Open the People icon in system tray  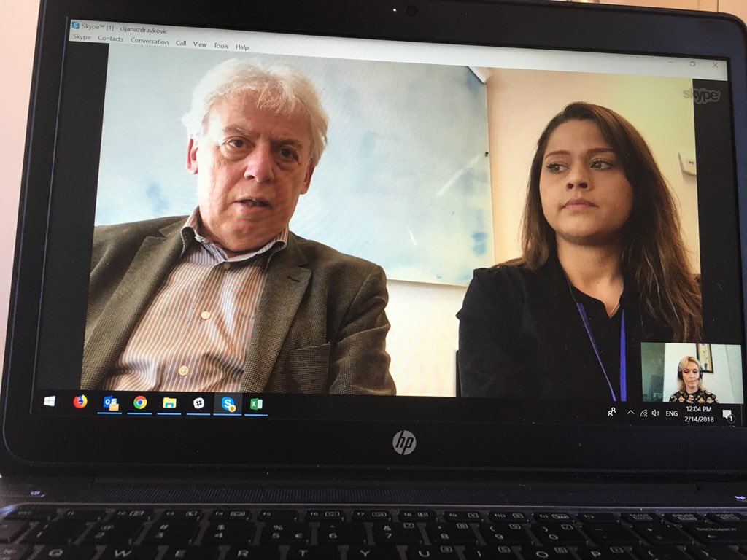tap(612, 412)
